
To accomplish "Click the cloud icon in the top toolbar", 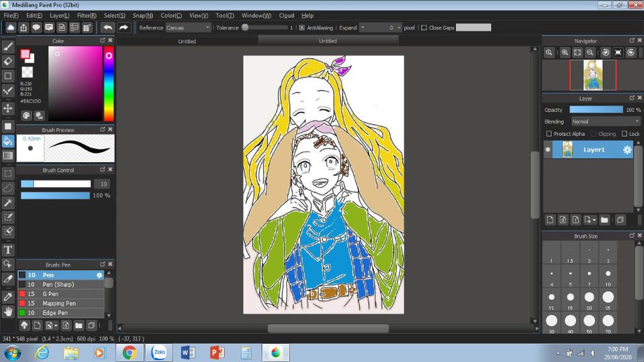I will (x=11, y=28).
